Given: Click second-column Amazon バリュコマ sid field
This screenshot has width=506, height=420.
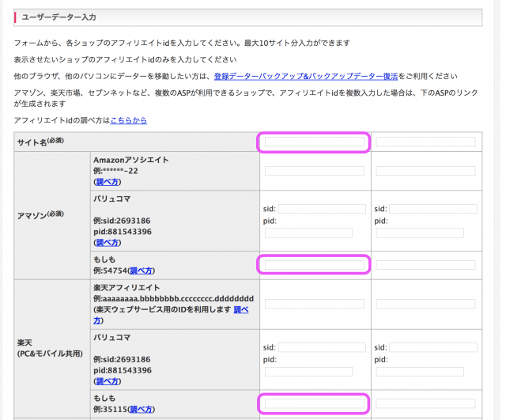Looking at the screenshot, I should point(433,209).
